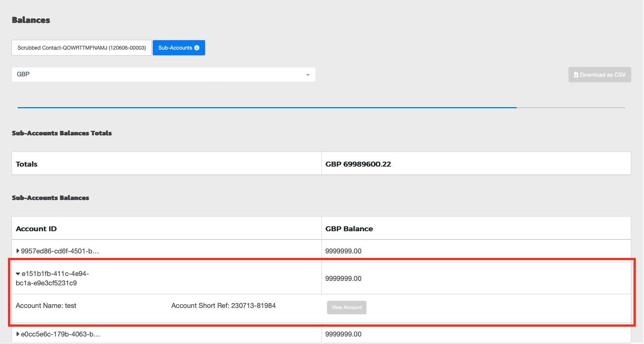Click the Download as CSV button

coord(600,74)
